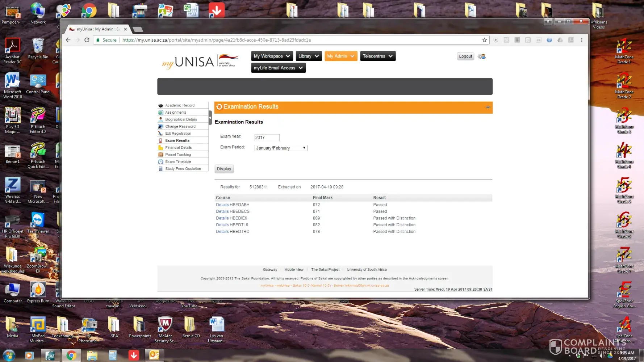Click the user presence icon beside Logout

[x=481, y=56]
